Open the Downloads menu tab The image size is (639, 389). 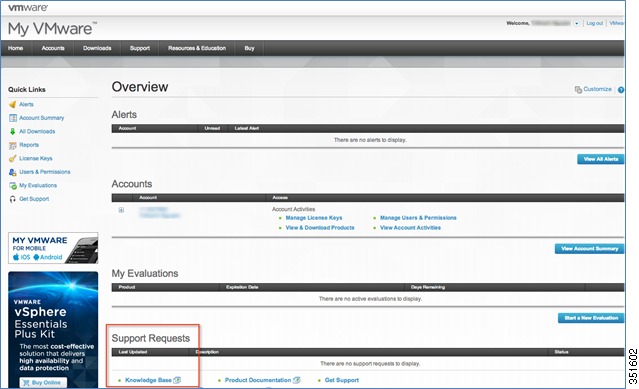97,48
